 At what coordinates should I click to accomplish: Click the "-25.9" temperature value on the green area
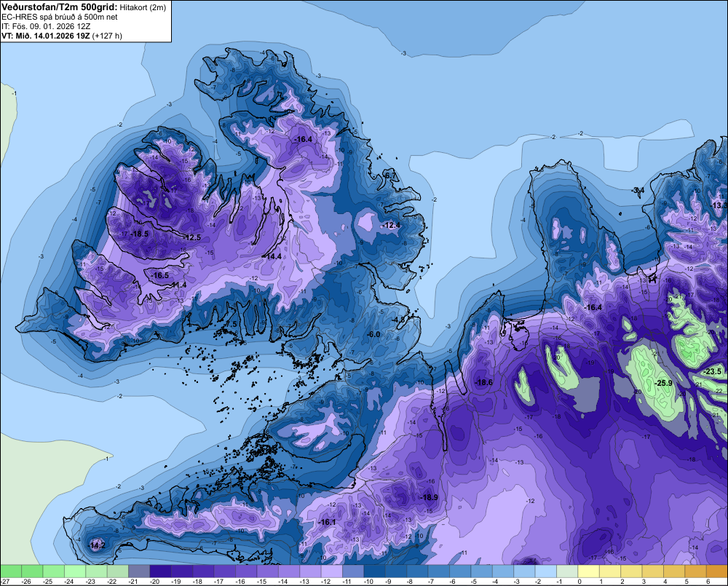click(663, 383)
